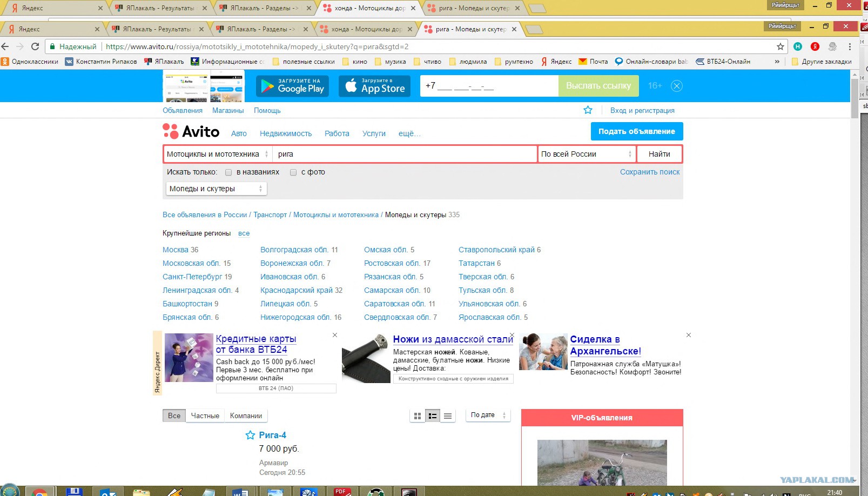Show hidden bookmarks with the » chevron
Screen dimensions: 868x496
(x=777, y=62)
